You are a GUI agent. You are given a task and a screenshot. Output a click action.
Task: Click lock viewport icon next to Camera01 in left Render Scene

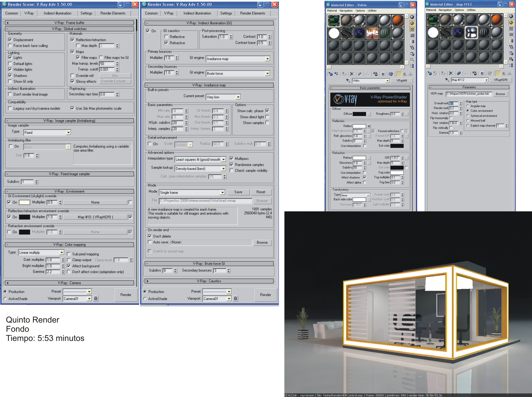click(x=96, y=298)
